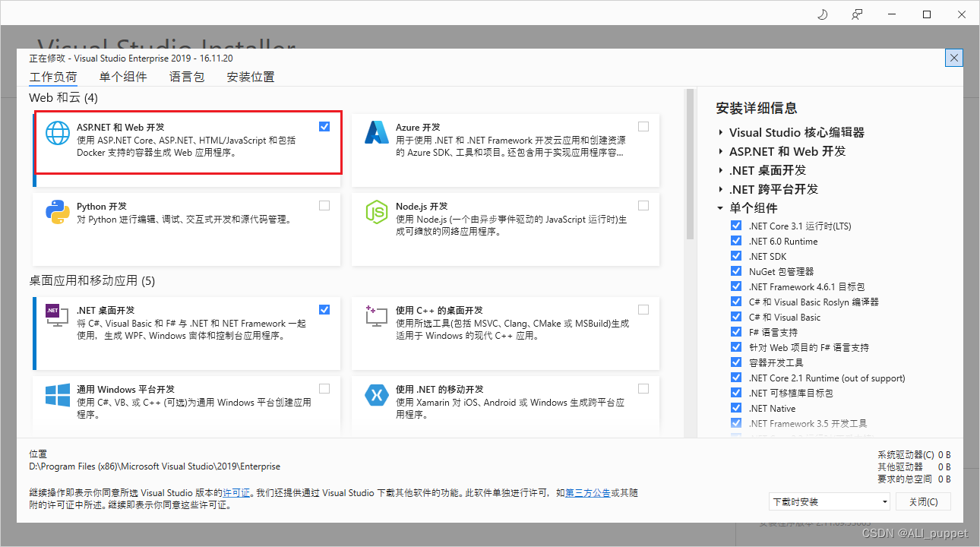Uncheck the .NET Native component

[735, 408]
